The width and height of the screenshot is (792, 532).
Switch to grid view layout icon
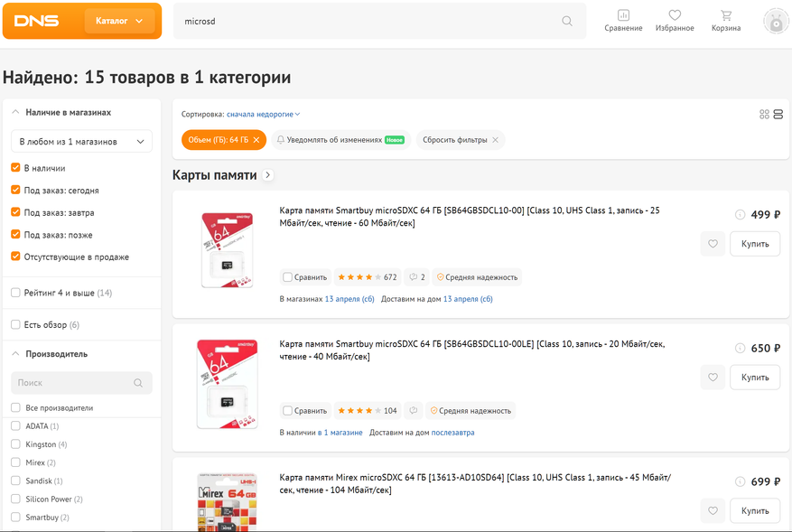765,115
